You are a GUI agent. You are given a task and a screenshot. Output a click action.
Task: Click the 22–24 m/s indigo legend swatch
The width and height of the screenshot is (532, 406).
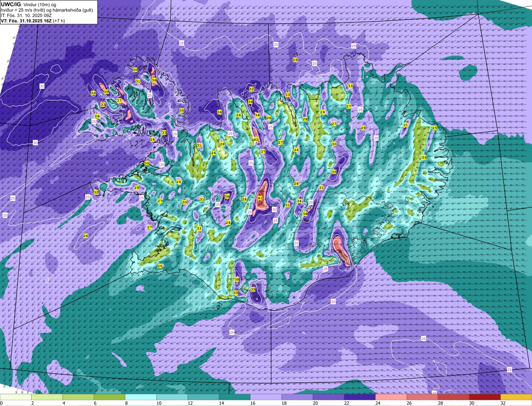360,397
